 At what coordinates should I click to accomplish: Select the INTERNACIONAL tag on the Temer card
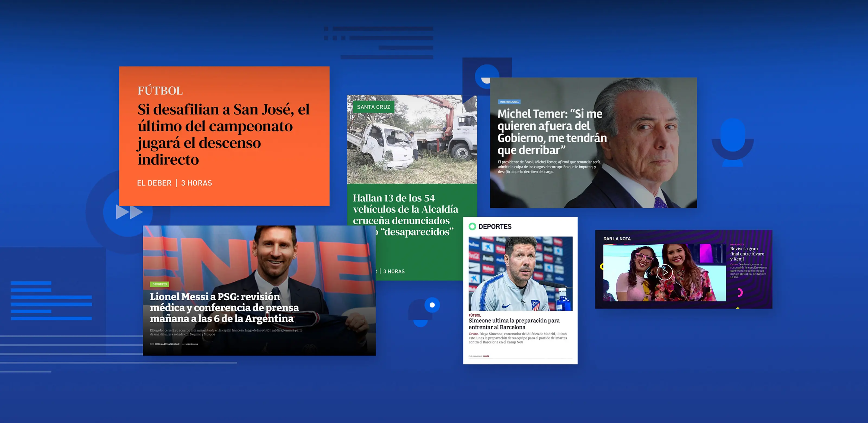(x=509, y=101)
